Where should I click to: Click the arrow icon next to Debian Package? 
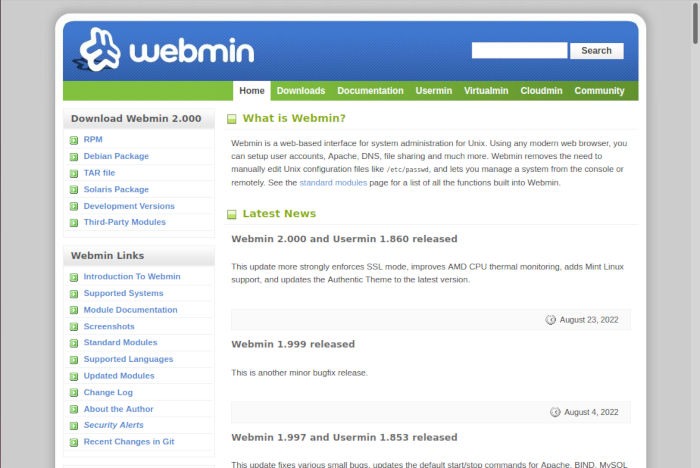pos(74,157)
